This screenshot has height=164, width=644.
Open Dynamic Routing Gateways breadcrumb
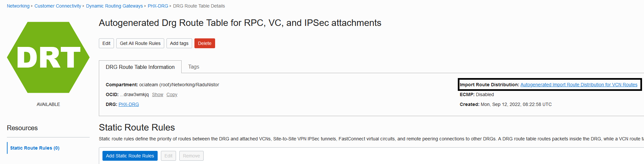coord(114,6)
